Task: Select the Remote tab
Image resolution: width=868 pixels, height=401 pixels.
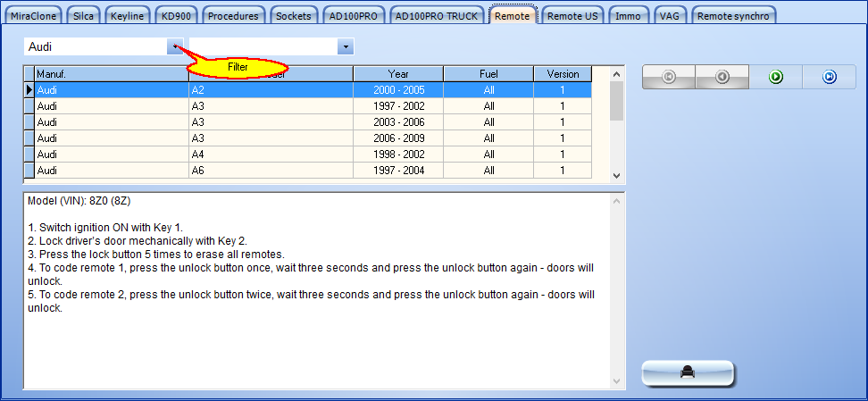Action: point(512,16)
